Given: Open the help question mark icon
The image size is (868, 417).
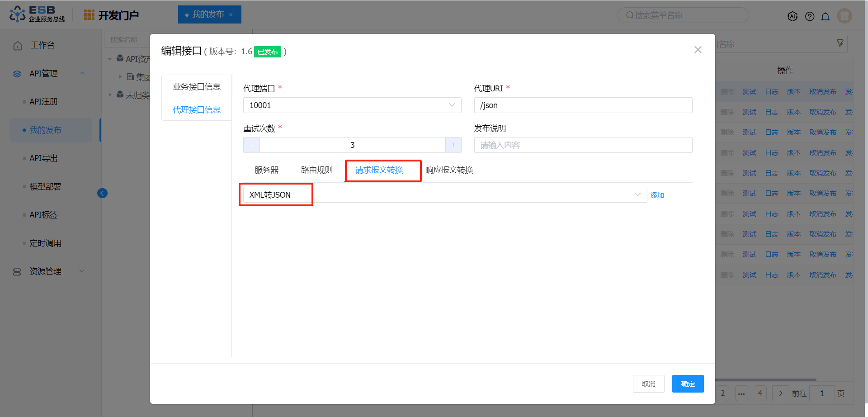Looking at the screenshot, I should point(810,16).
